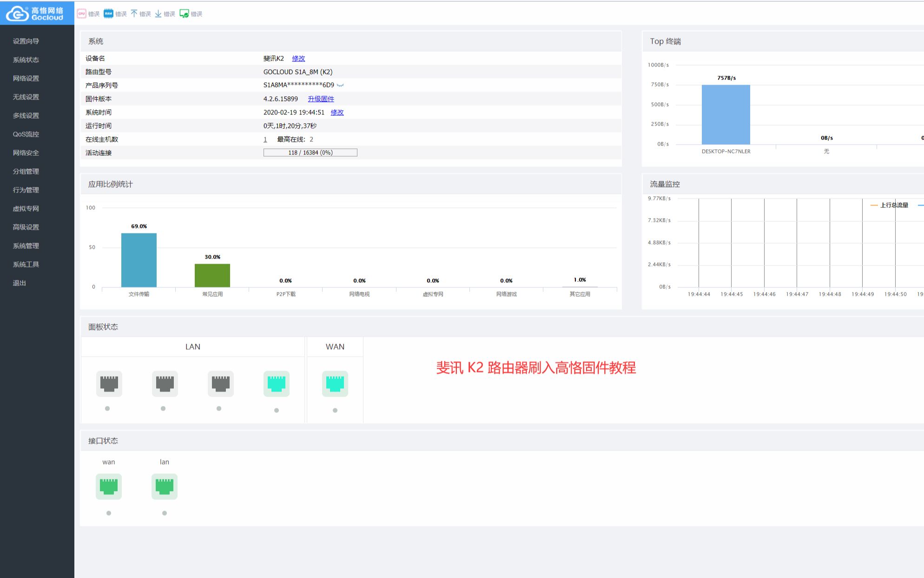Click the green wan interface status icon
924x578 pixels.
[109, 486]
